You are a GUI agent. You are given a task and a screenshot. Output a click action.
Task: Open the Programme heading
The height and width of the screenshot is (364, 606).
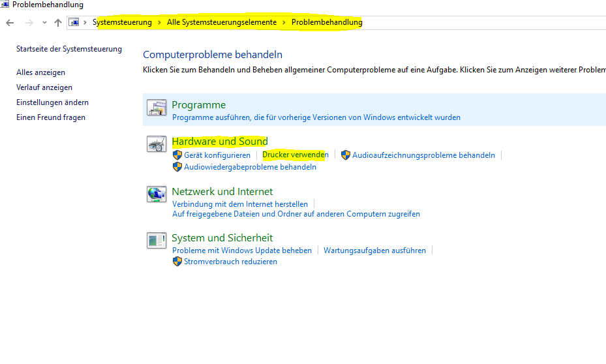click(x=199, y=105)
